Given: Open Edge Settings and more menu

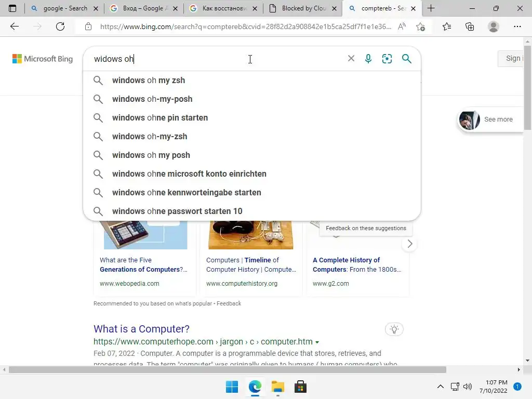Looking at the screenshot, I should [517, 26].
